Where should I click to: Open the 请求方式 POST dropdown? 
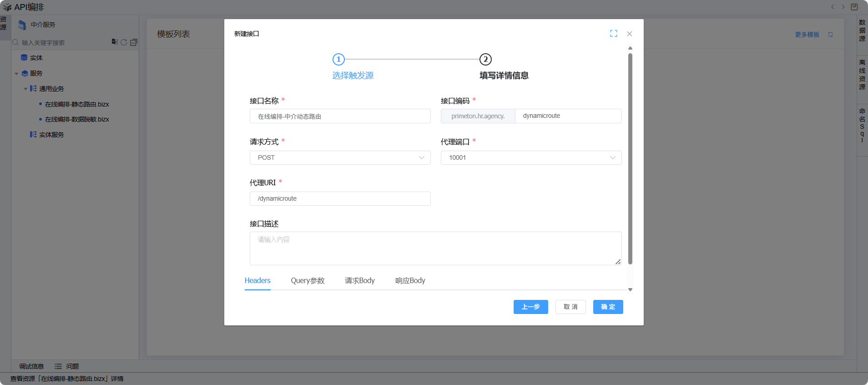[340, 157]
